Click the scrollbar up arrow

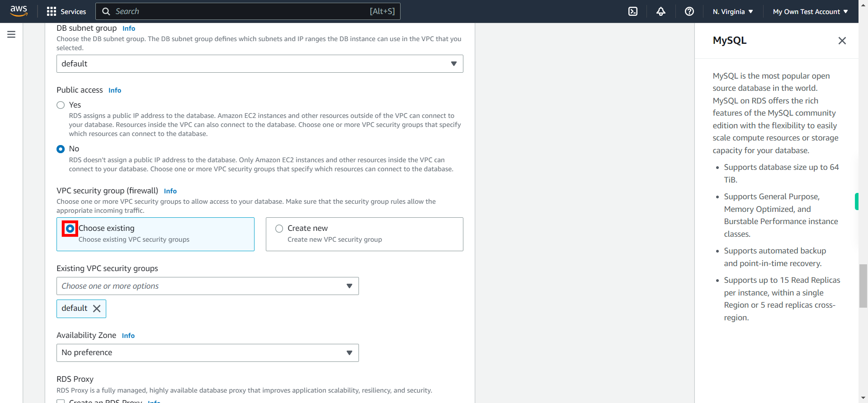click(863, 4)
